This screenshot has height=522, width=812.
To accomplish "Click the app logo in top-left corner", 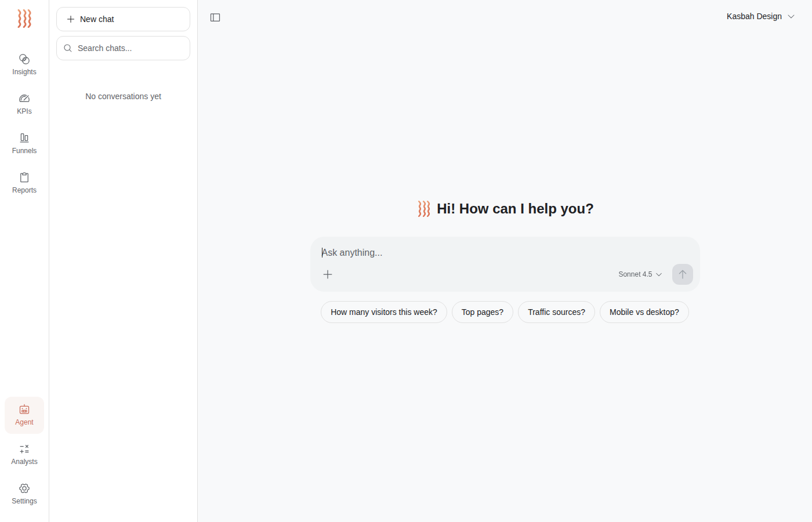I will [24, 19].
